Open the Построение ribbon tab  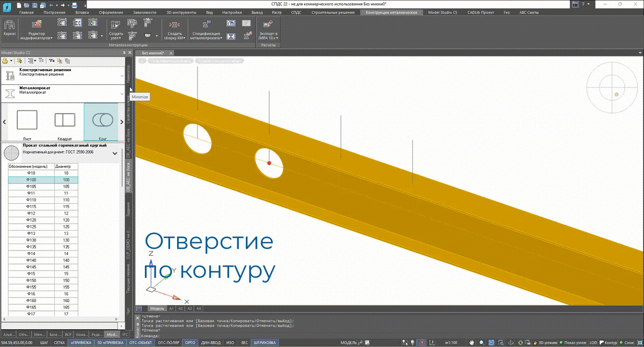[x=55, y=12]
